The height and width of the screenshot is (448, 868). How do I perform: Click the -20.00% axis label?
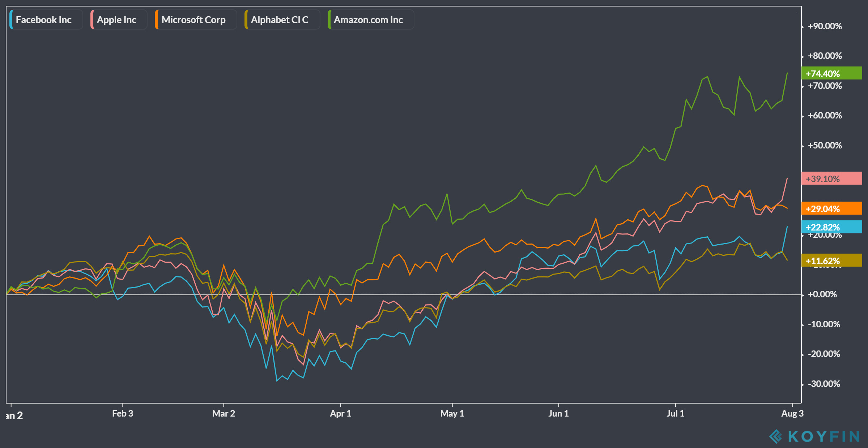(x=824, y=354)
